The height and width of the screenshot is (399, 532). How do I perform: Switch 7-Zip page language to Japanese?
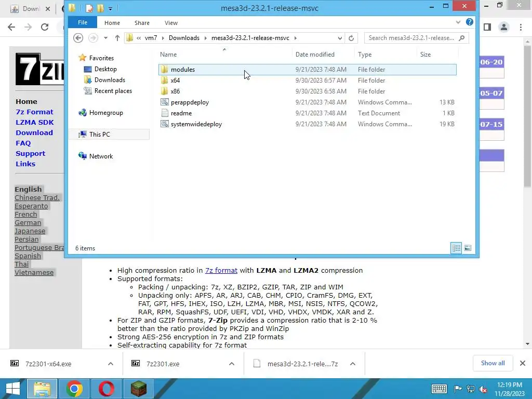pyautogui.click(x=30, y=231)
